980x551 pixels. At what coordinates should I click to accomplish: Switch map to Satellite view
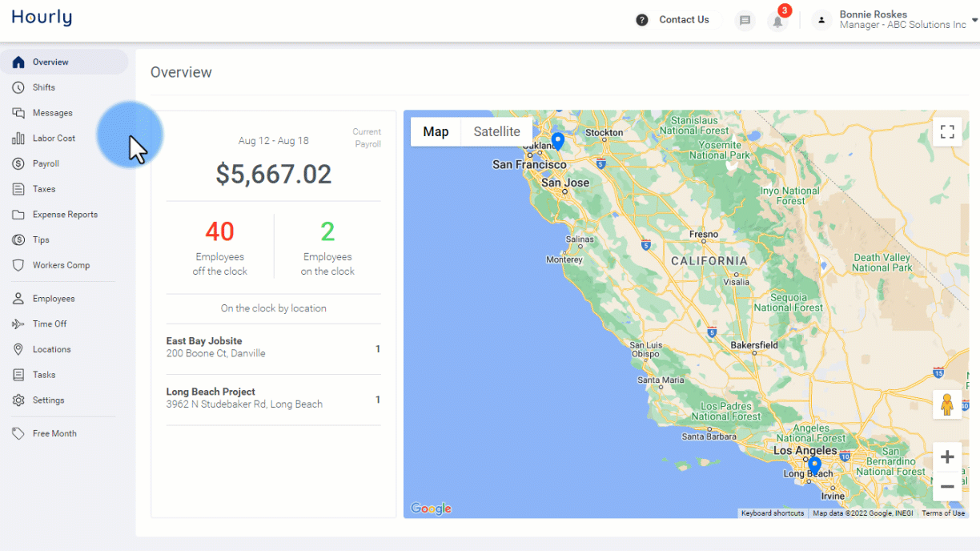(496, 132)
